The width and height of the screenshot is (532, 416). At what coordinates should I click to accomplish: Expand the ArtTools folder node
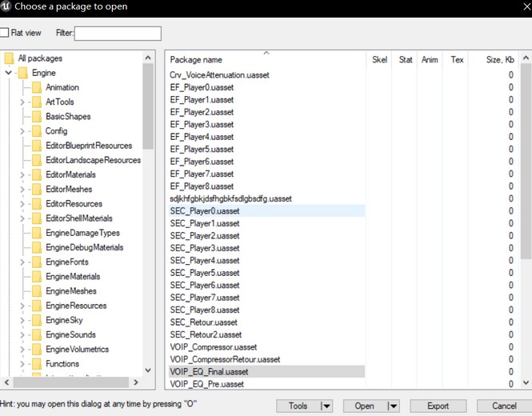point(22,102)
